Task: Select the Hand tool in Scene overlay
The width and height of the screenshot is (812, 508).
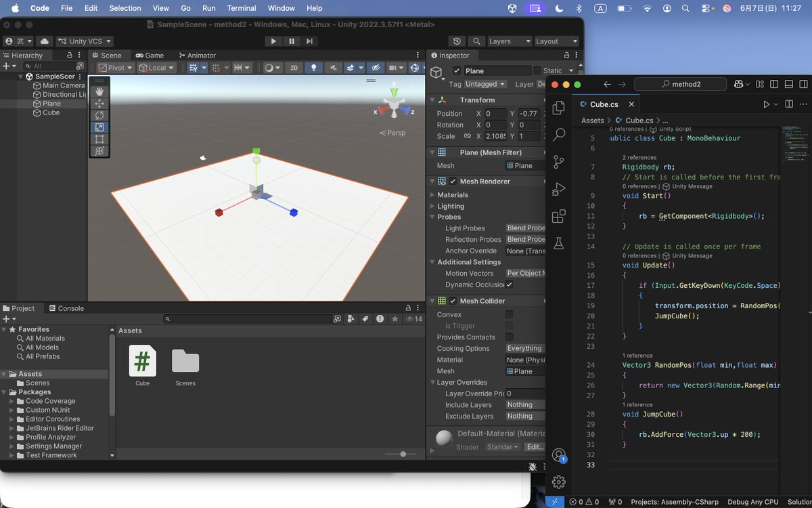Action: (x=99, y=91)
